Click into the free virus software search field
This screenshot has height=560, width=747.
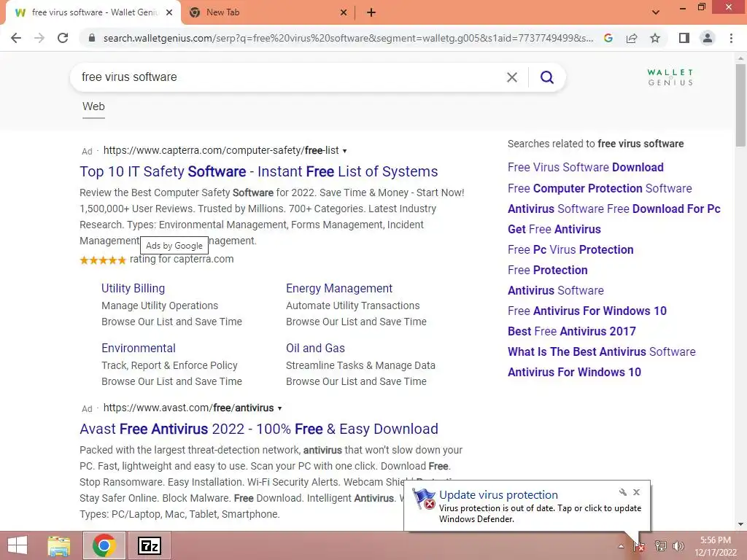tap(290, 77)
